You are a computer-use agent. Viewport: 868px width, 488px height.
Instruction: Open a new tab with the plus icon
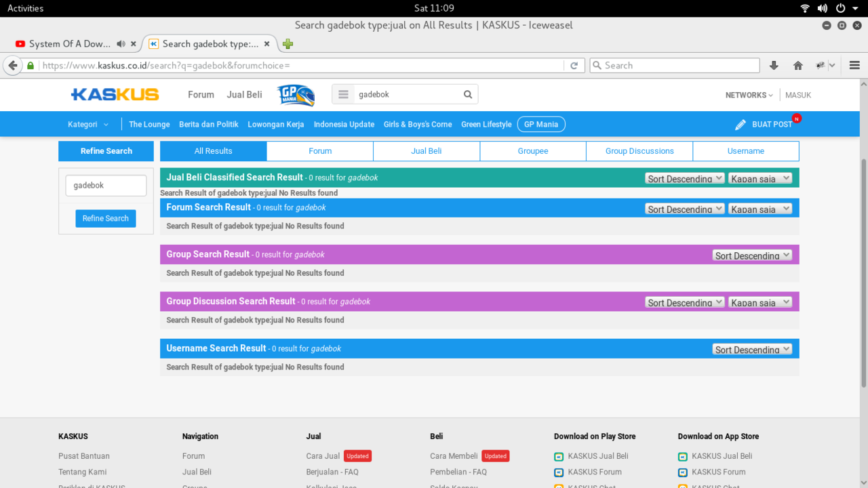click(x=288, y=44)
